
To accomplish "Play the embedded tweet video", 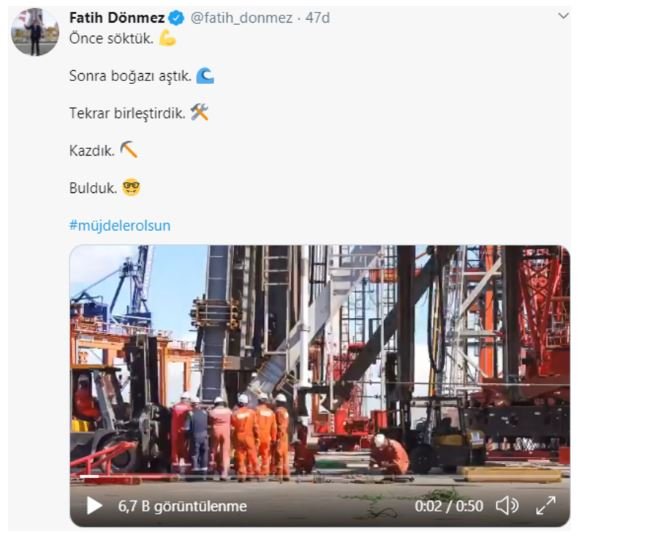I will [94, 506].
